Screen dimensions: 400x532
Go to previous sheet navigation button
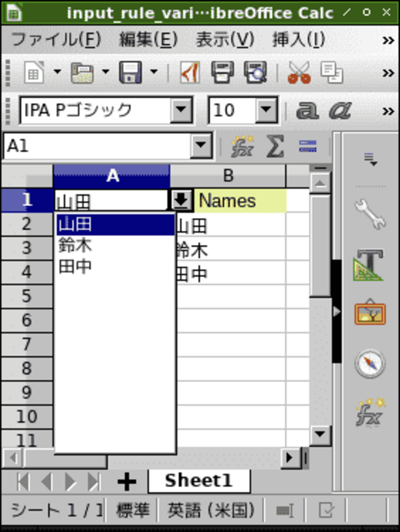coord(47,482)
